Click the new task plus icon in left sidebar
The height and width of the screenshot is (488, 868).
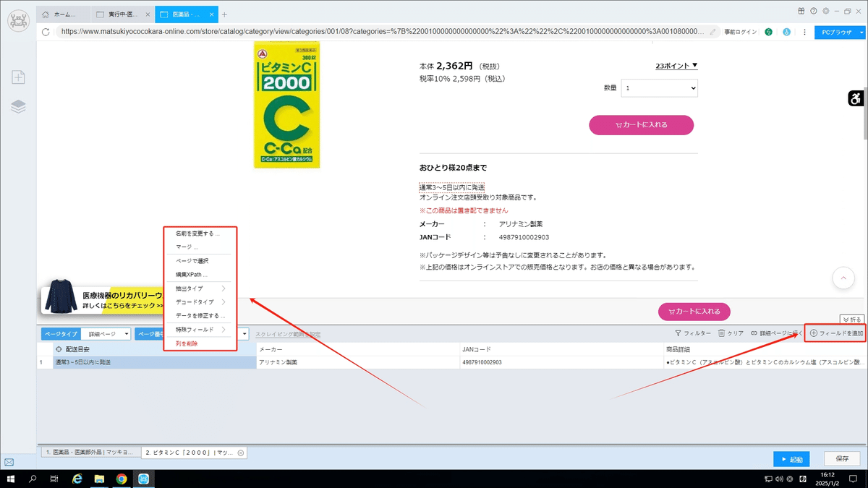pos(18,77)
